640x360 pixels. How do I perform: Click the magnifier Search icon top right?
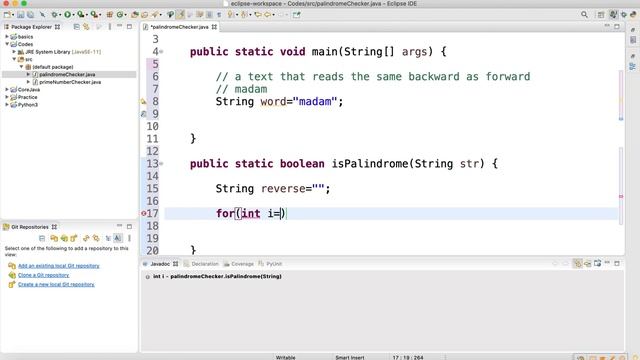584,15
